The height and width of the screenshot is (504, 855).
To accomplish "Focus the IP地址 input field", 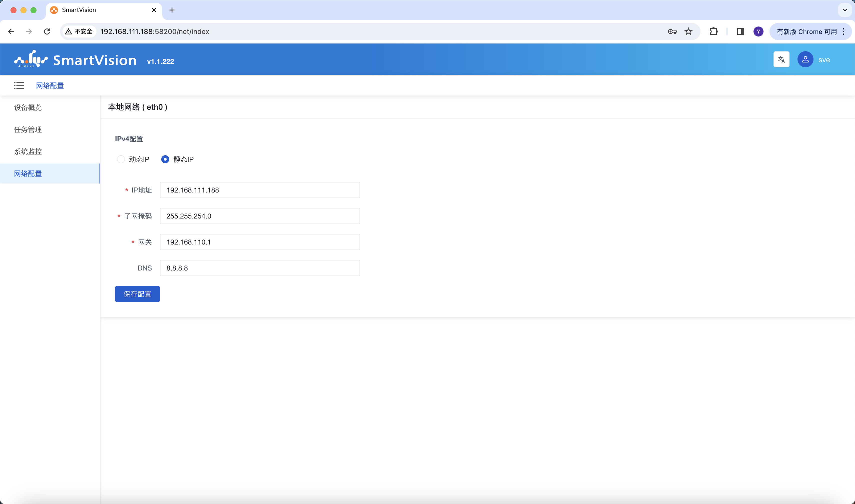I will pyautogui.click(x=260, y=190).
